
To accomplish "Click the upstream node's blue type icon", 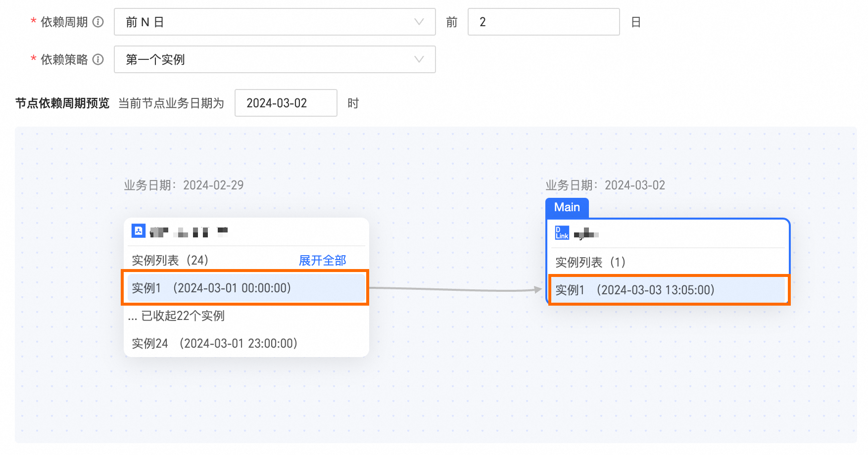I will pos(139,231).
